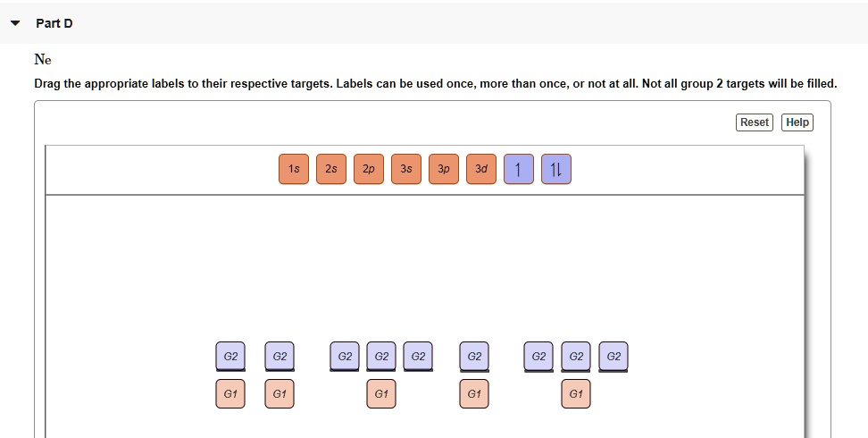This screenshot has height=438, width=868.
Task: Select the 1s orbital label
Action: click(x=294, y=169)
